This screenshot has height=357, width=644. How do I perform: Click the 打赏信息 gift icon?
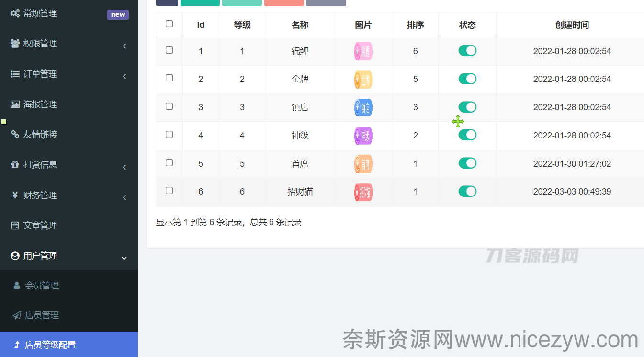click(x=15, y=164)
